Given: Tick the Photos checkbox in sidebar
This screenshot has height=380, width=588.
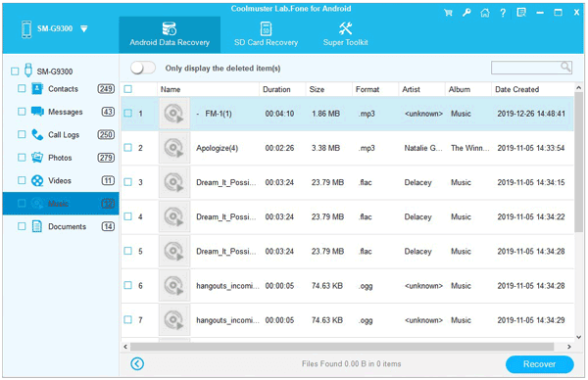Looking at the screenshot, I should click(x=22, y=158).
